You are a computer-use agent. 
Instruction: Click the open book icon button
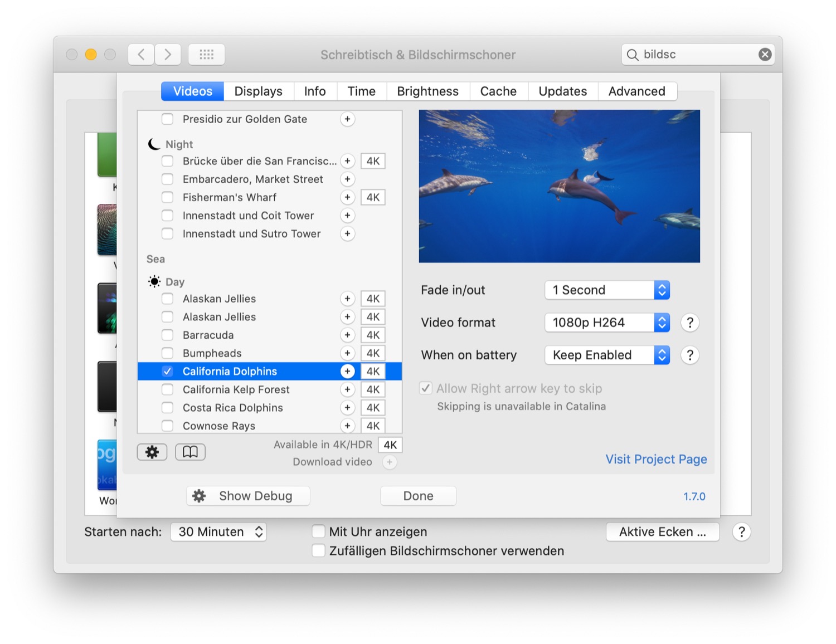click(x=190, y=452)
